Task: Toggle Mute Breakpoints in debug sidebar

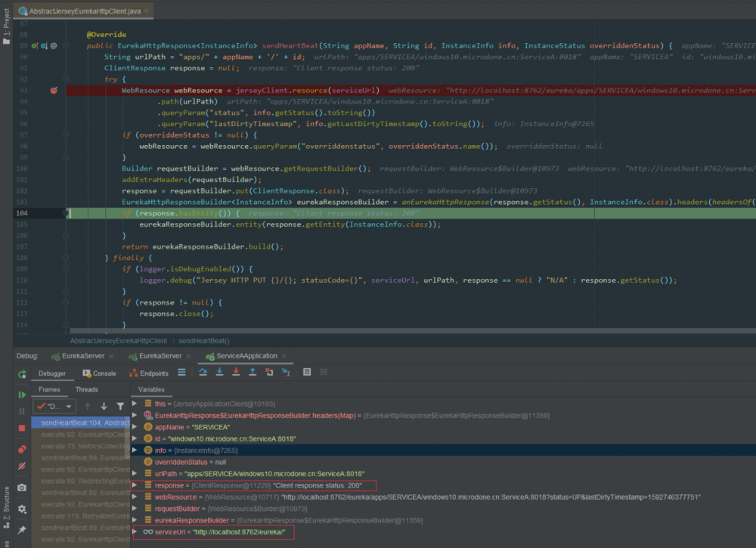Action: (22, 466)
